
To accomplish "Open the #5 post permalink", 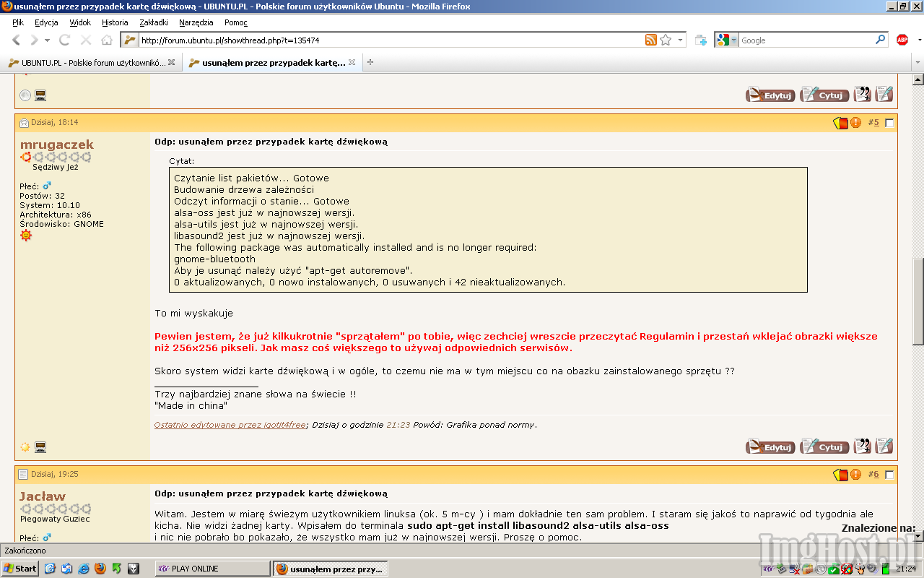I will pyautogui.click(x=873, y=123).
